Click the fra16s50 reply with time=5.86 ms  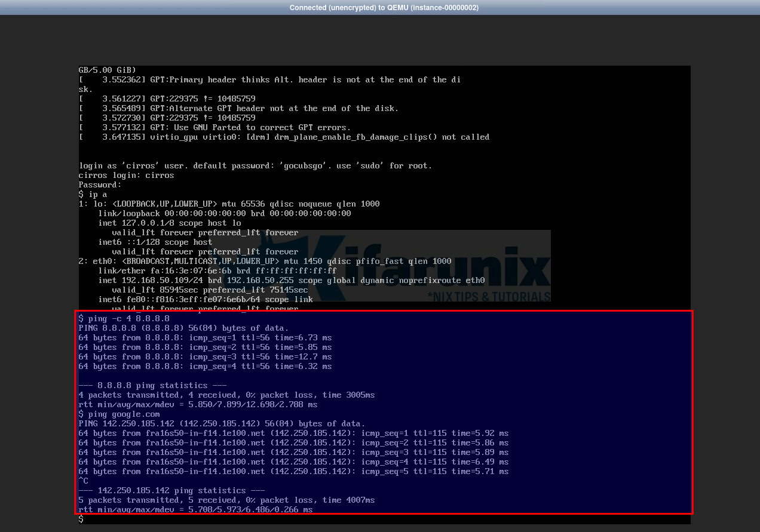[x=293, y=443]
